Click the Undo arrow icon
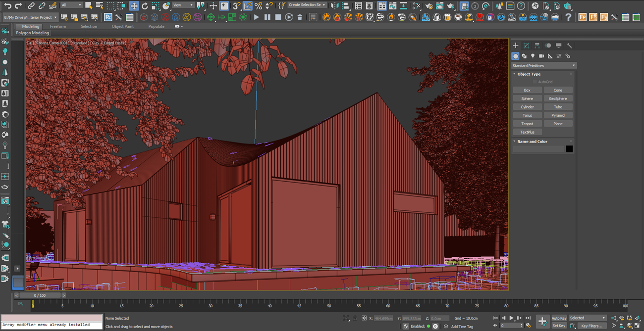Image resolution: width=644 pixels, height=331 pixels. pos(7,6)
